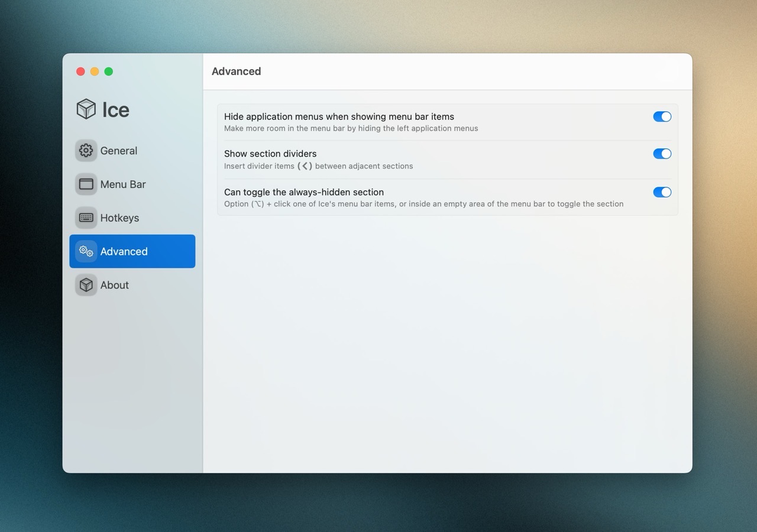Click 'Make more room in the menu bar' description
This screenshot has height=532, width=757.
click(x=351, y=128)
